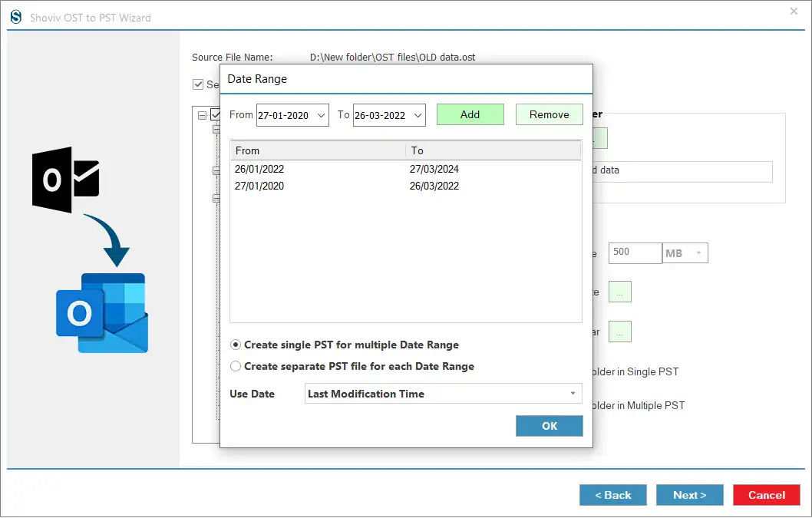
Task: Collapse the top tree node in folder list
Action: [x=203, y=115]
